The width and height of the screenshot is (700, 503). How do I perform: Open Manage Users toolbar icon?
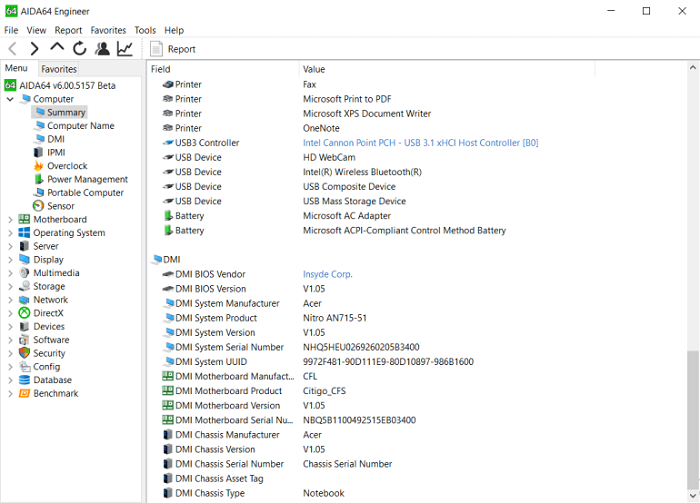click(x=102, y=48)
